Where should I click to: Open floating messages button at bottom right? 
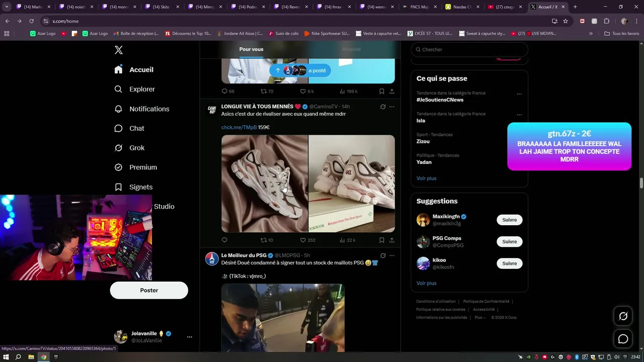tap(623, 339)
